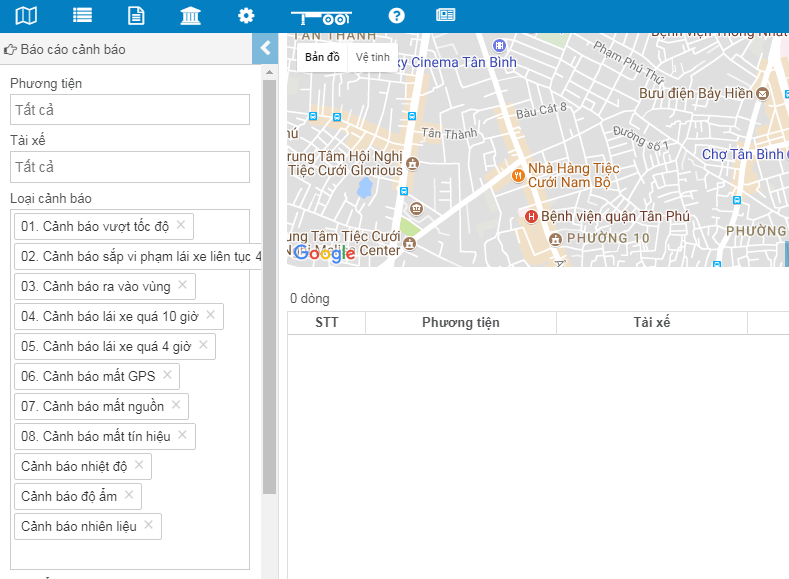Open the list menu icon in top bar
Viewport: 789px width, 579px height.
tap(82, 15)
